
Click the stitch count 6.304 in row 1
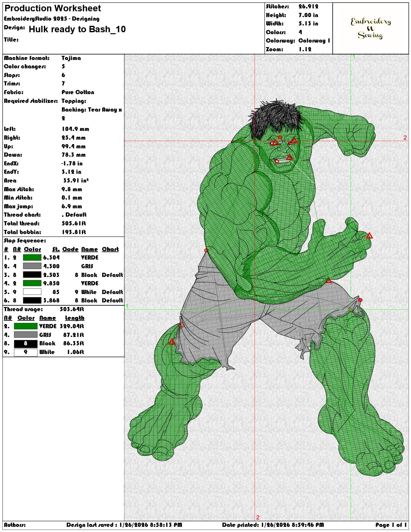[52, 258]
